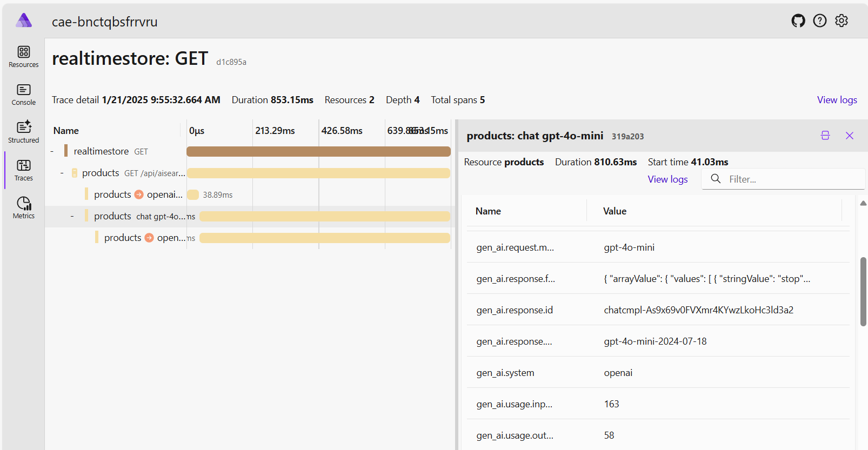868x450 pixels.
Task: Close the span details panel
Action: (850, 136)
